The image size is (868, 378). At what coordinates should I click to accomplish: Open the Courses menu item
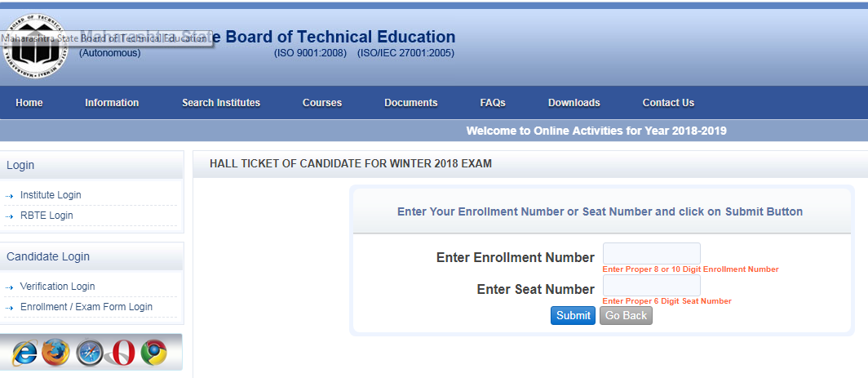pyautogui.click(x=322, y=103)
